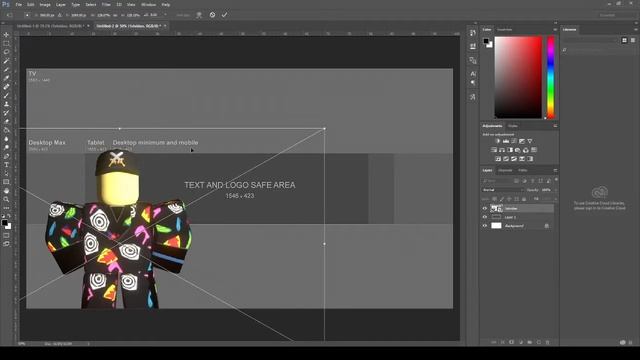Open the layer blend mode dropdown
Viewport: 640px width, 360px height.
click(x=503, y=190)
